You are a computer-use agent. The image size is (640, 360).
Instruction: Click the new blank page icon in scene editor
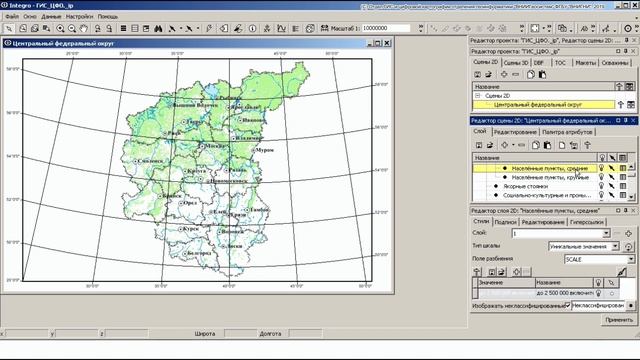(x=562, y=145)
